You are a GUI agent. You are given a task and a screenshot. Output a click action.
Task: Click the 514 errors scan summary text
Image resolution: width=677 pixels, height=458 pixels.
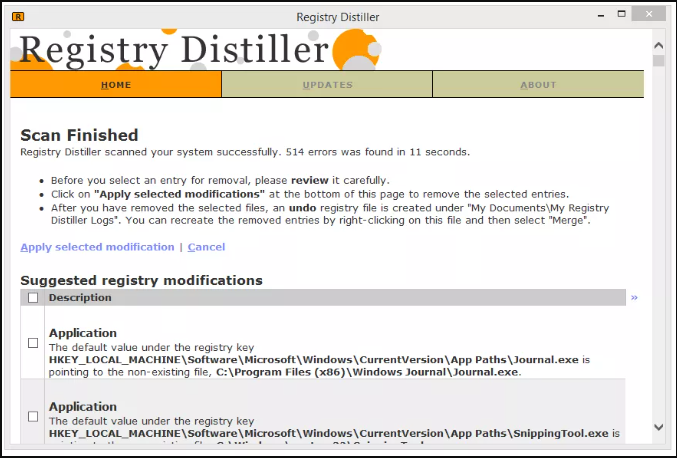pyautogui.click(x=245, y=152)
